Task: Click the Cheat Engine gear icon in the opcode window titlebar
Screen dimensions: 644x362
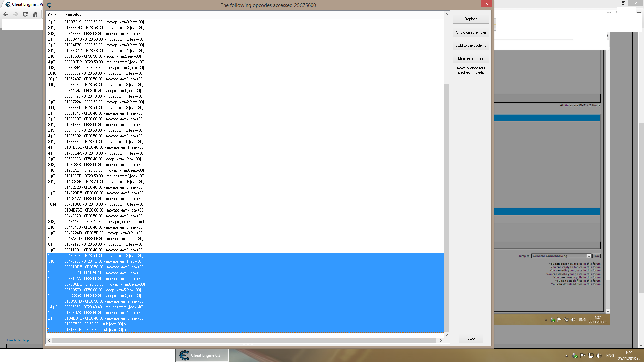Action: point(49,5)
